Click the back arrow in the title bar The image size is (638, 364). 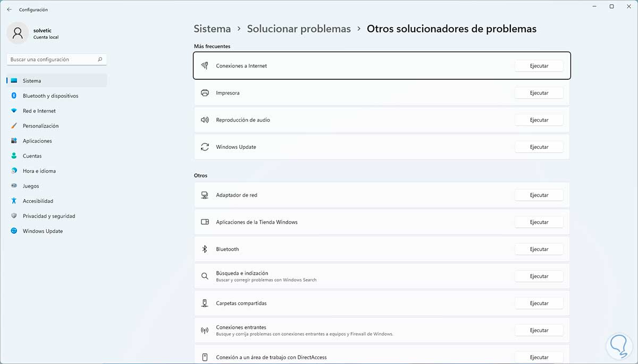pyautogui.click(x=9, y=10)
